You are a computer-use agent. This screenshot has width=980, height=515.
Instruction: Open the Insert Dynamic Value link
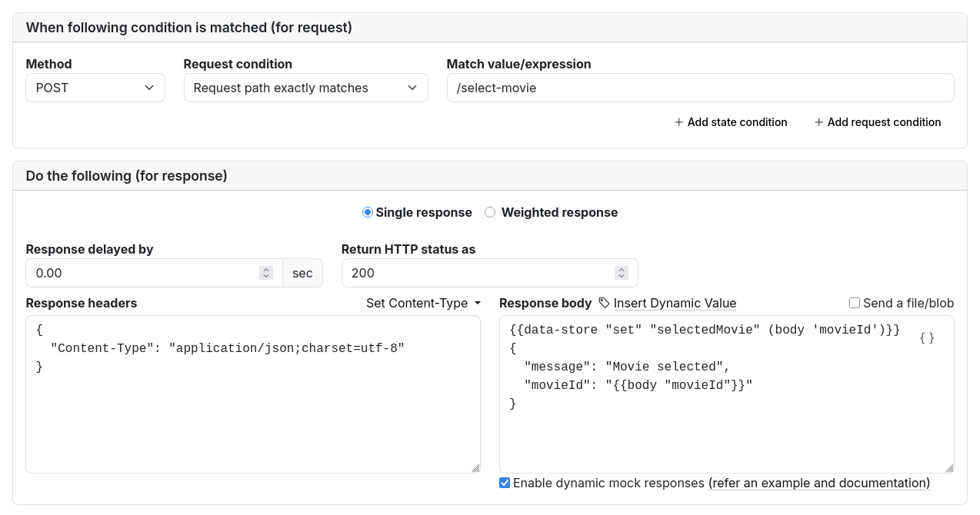tap(675, 303)
